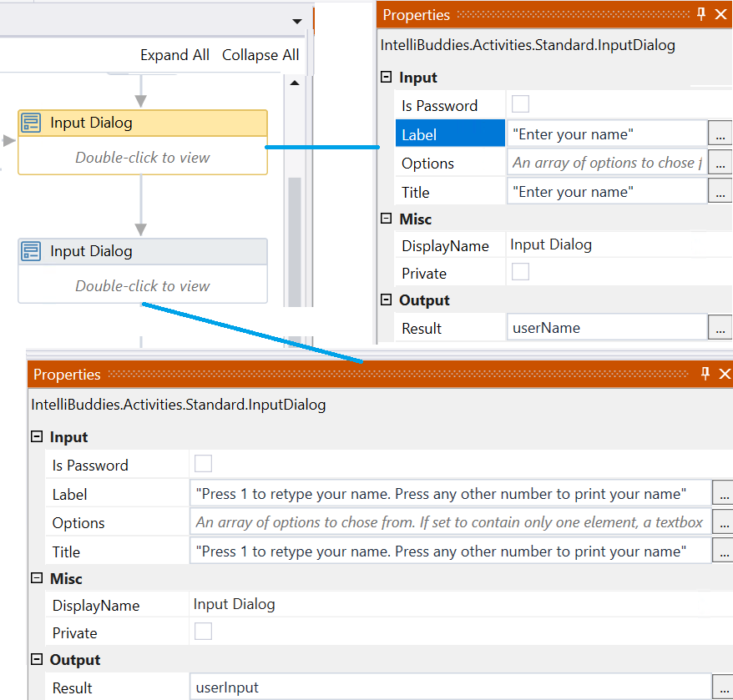Open the dropdown arrow at top of designer
This screenshot has height=700, width=733.
296,21
